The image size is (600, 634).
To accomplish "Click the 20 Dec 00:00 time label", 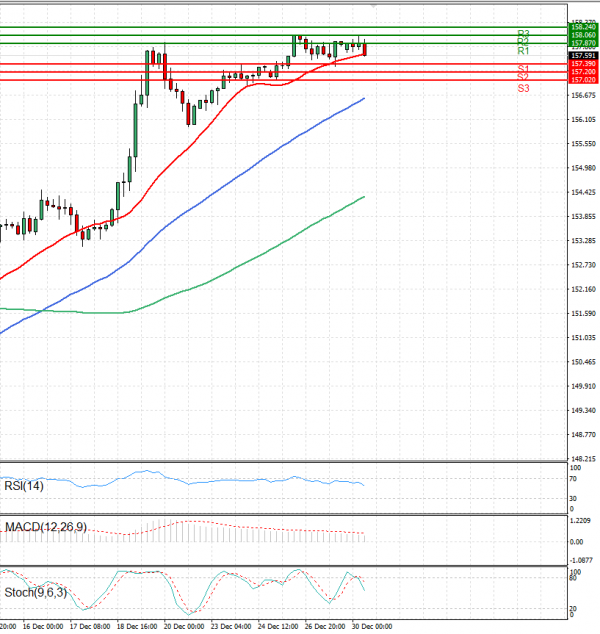I will click(x=184, y=626).
